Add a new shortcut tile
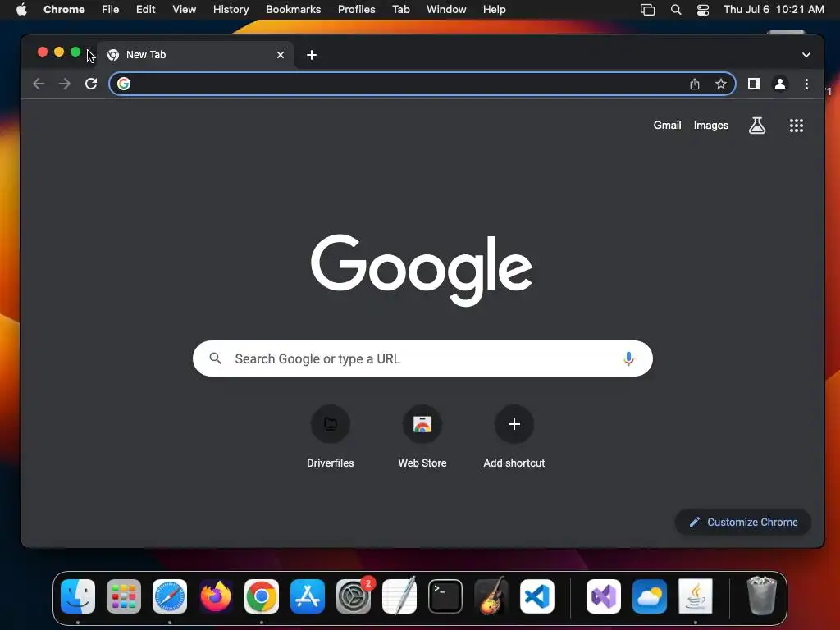The width and height of the screenshot is (840, 630). [x=514, y=436]
